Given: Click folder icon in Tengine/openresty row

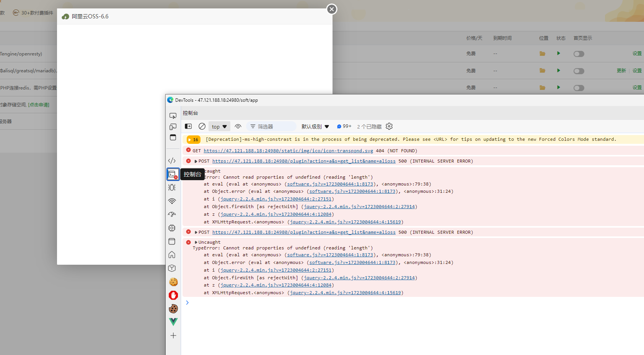Looking at the screenshot, I should coord(542,54).
